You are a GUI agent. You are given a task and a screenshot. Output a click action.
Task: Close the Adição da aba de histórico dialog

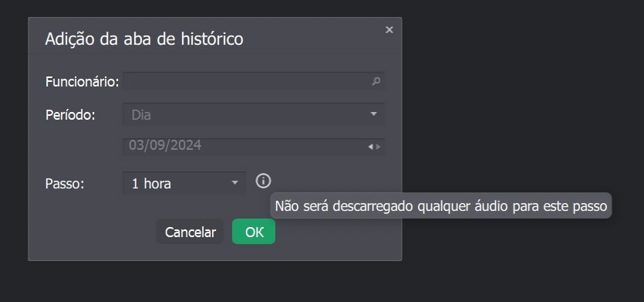[389, 29]
